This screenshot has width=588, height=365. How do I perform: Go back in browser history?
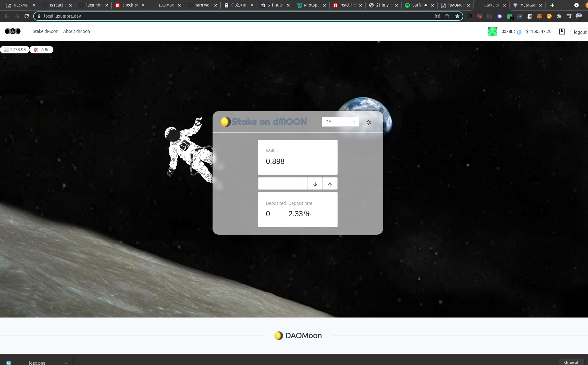(x=7, y=16)
